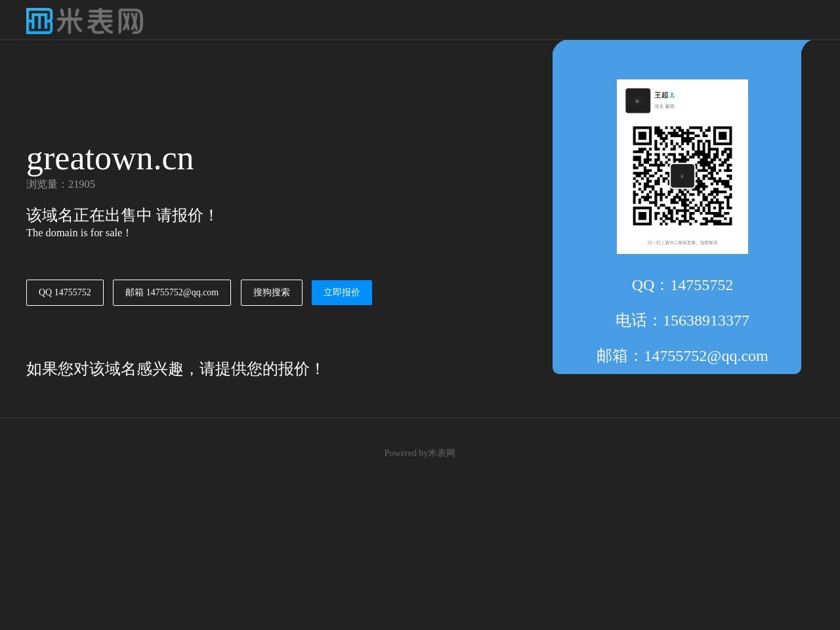Click the QQ 14755752 button
The image size is (840, 630).
(64, 292)
